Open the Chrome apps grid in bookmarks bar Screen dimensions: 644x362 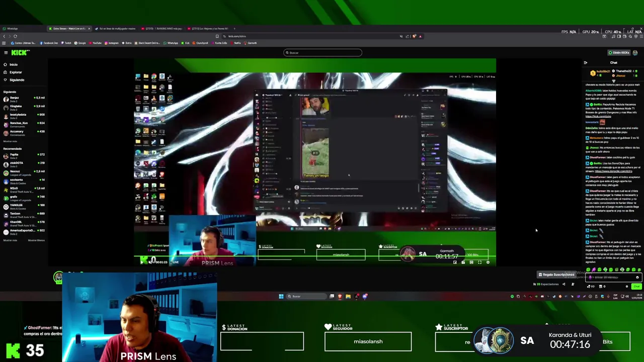4,43
